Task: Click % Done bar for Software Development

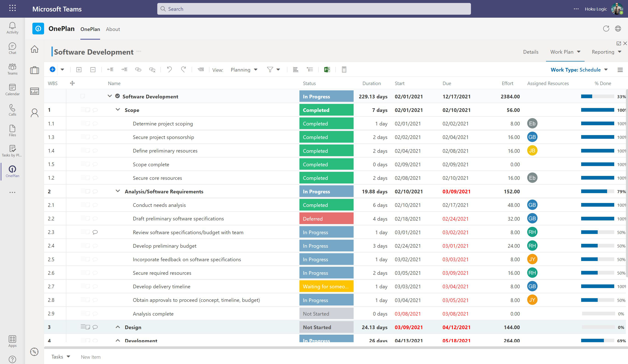Action: click(597, 96)
